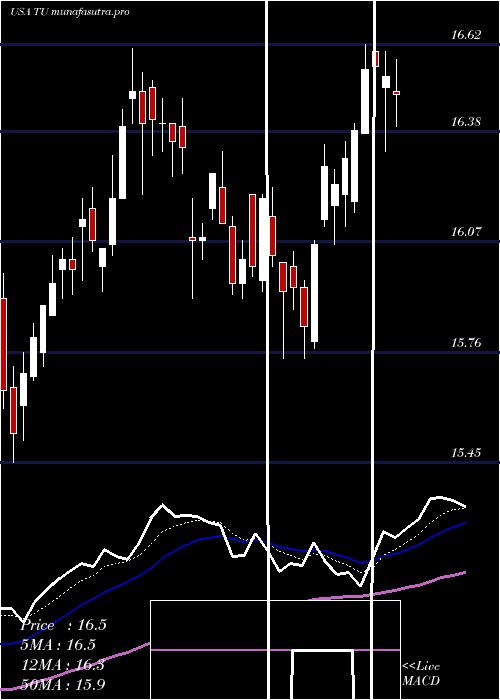Click the 50MA : 15.9 readout
Image resolution: width=500 pixels, height=700 pixels.
63,684
